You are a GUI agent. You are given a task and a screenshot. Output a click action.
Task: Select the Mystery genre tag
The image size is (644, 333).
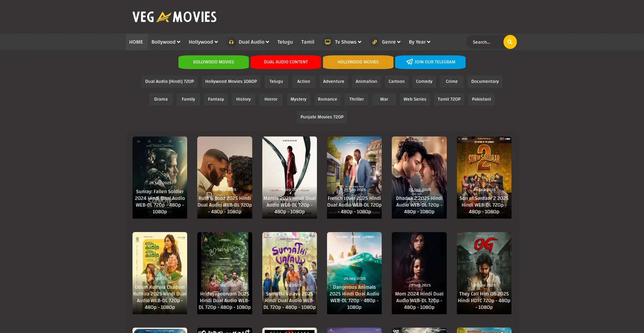(x=299, y=99)
